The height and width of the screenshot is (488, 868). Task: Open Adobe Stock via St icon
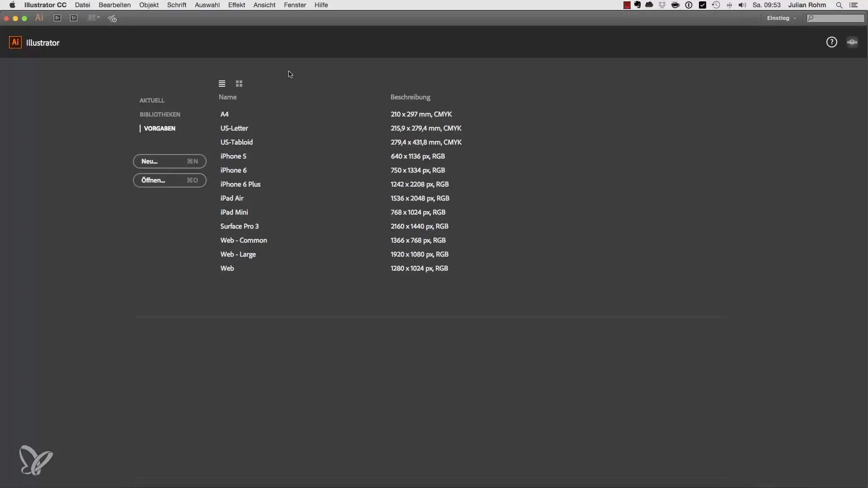click(x=74, y=18)
